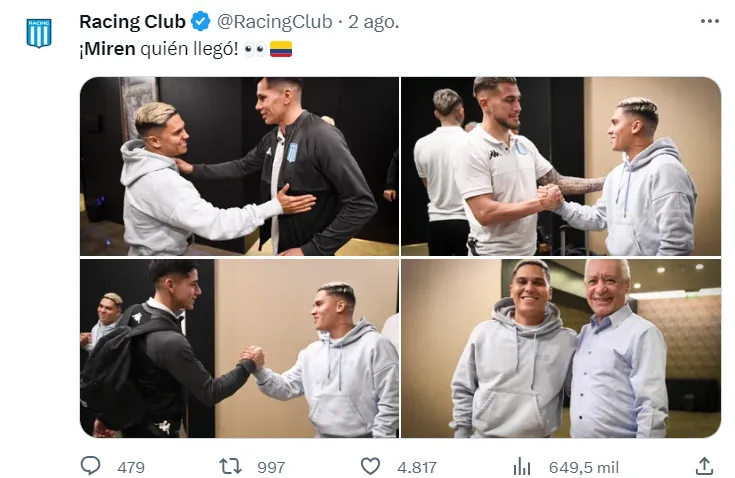
Task: Click the 997 retweets count
Action: [x=270, y=467]
